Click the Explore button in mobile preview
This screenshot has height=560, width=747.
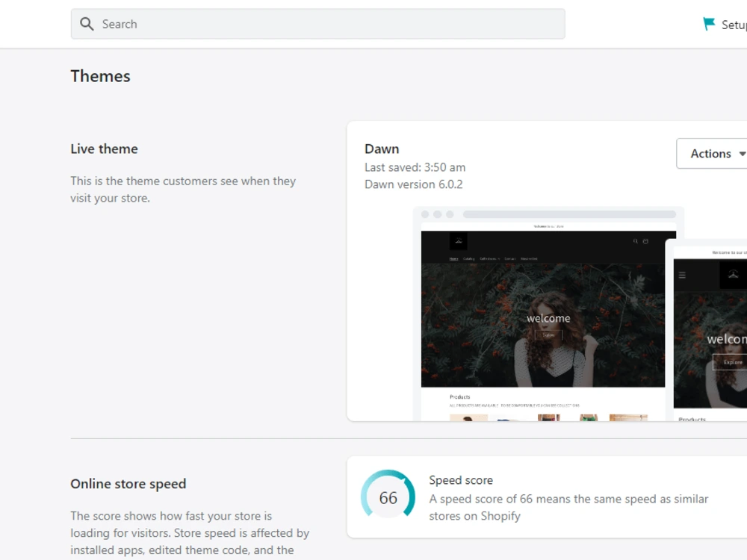[x=731, y=362]
